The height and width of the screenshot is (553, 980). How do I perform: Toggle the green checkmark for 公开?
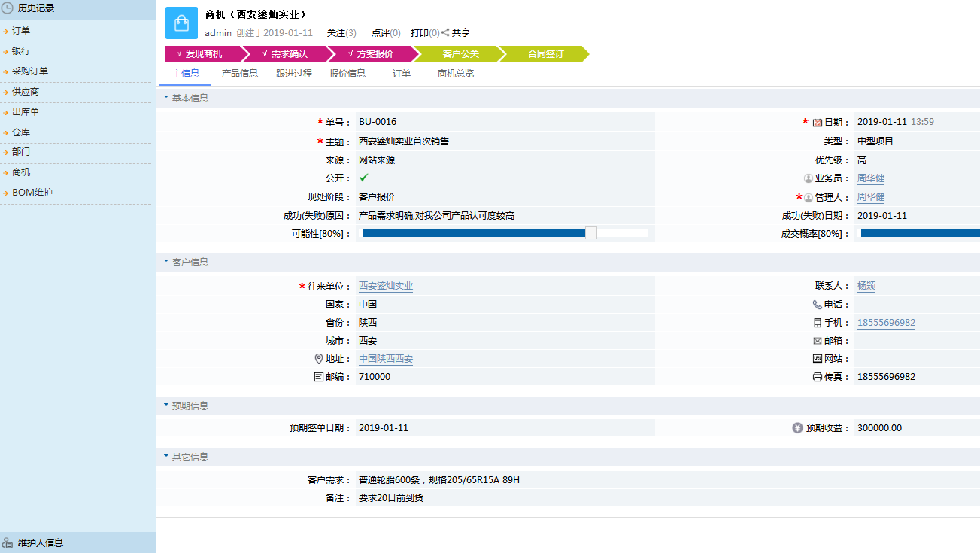[x=363, y=178]
